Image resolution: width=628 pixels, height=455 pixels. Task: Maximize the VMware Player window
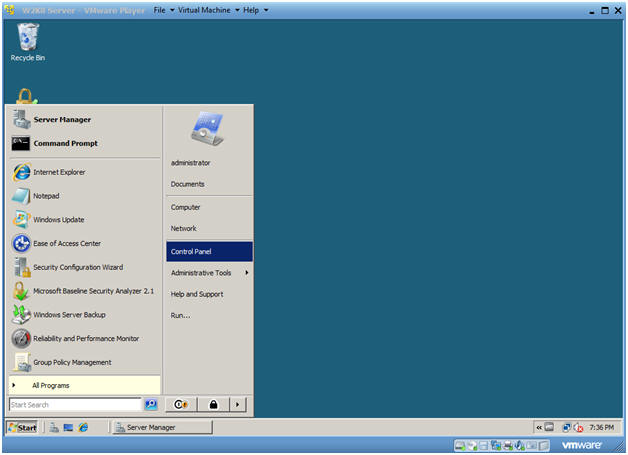point(604,10)
